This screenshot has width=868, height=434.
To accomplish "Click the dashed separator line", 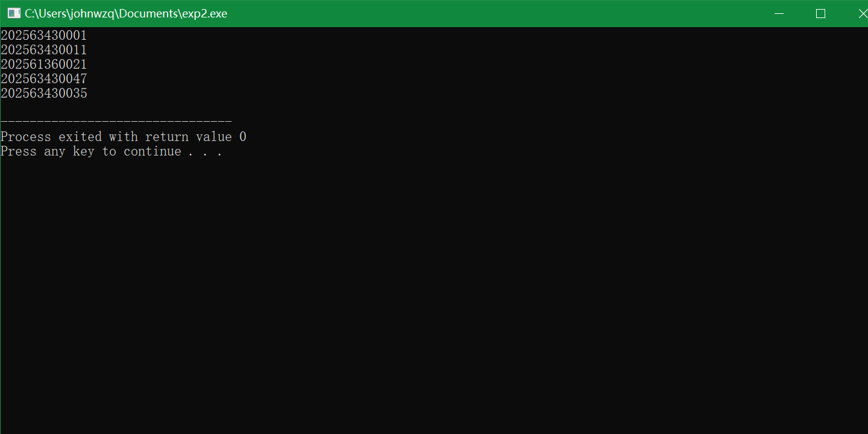I will coord(116,119).
